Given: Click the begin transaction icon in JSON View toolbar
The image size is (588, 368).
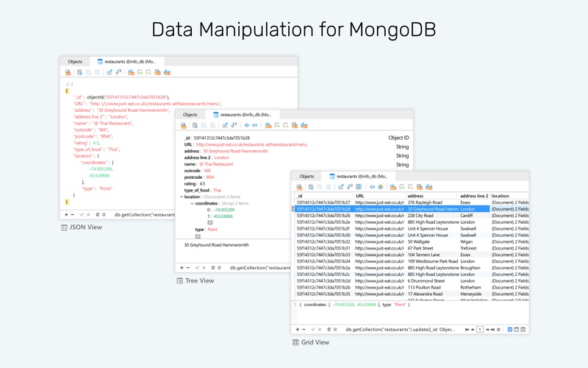Looking at the screenshot, I should (x=79, y=72).
